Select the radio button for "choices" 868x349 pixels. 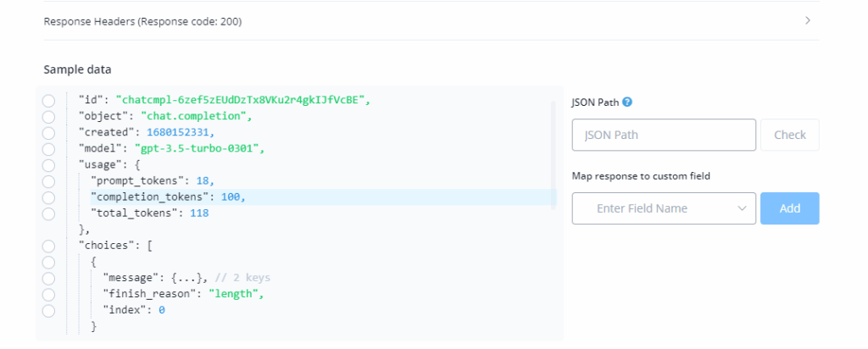(x=48, y=246)
